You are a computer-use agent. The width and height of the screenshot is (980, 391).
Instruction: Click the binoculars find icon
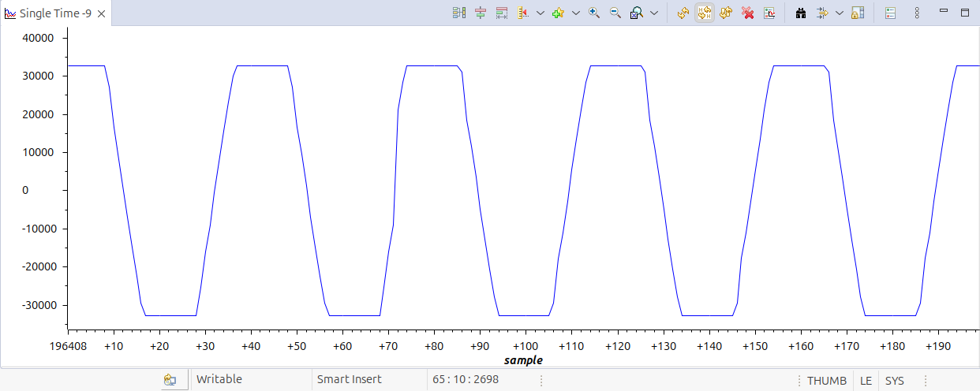(800, 13)
